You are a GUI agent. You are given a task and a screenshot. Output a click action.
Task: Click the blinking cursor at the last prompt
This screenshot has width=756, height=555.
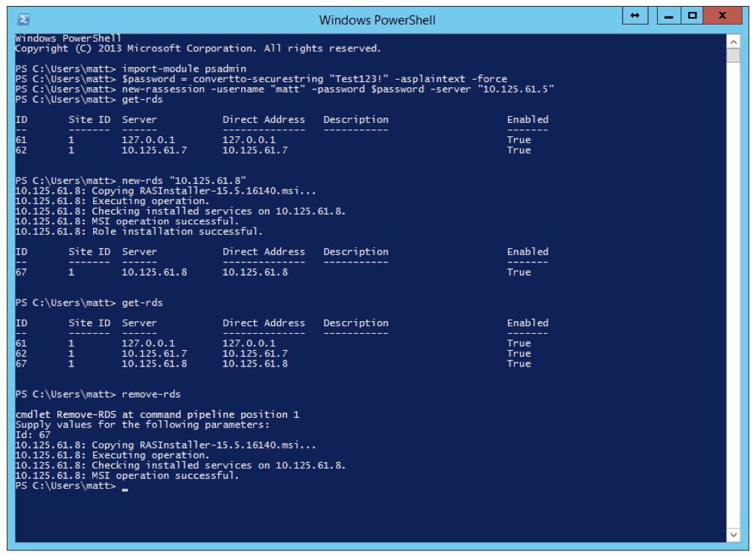click(125, 489)
